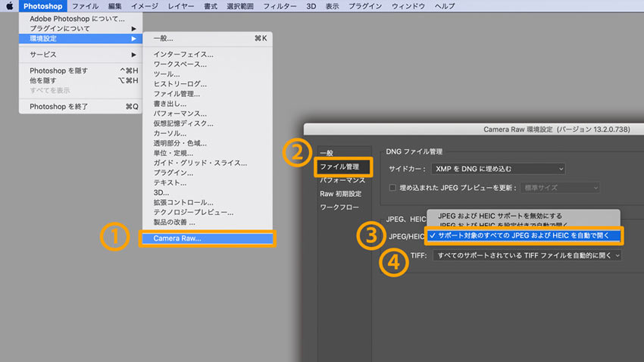This screenshot has height=362, width=644.
Task: Choose Photoshop を隠す
Action: coord(80,70)
